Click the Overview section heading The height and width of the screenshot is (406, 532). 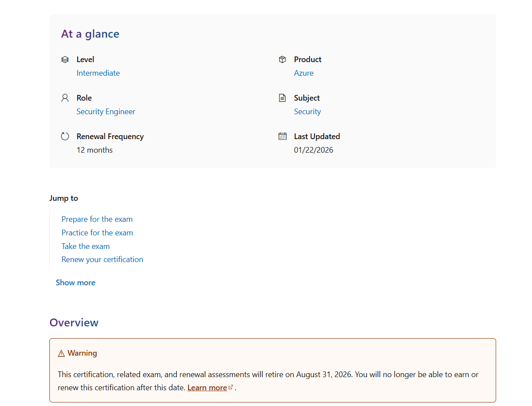tap(74, 323)
